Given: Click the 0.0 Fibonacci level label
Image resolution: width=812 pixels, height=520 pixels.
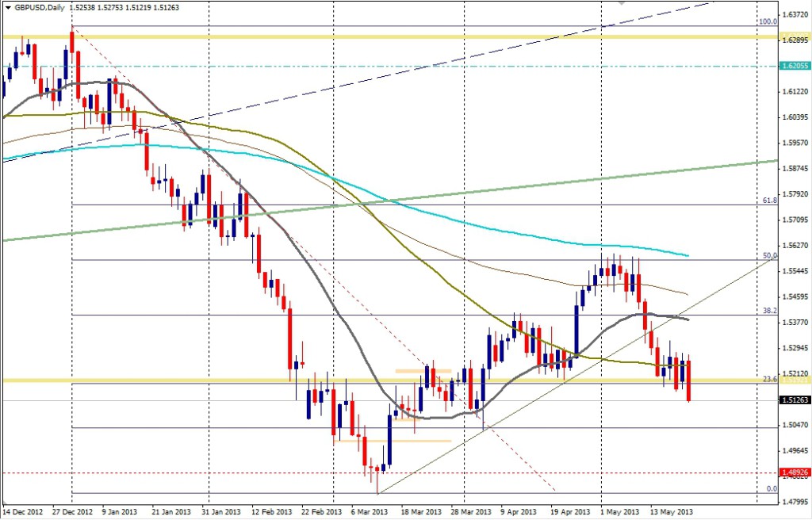Looking at the screenshot, I should coord(770,489).
